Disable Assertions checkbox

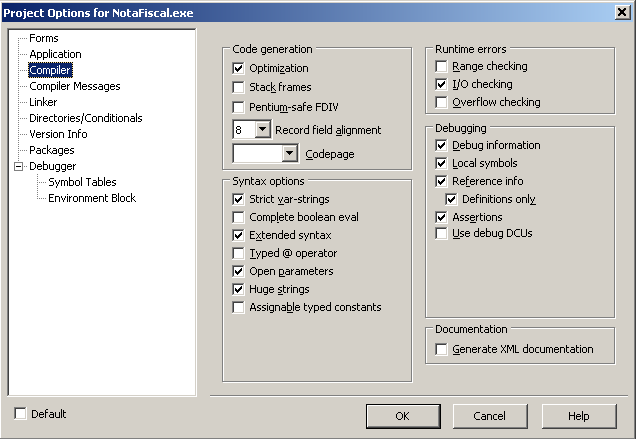(441, 217)
